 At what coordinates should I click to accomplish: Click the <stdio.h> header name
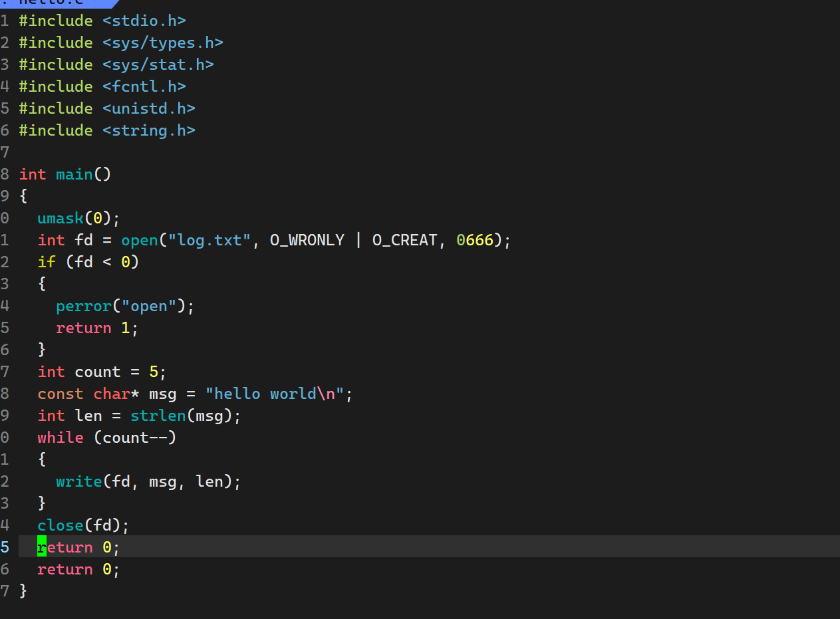coord(144,21)
